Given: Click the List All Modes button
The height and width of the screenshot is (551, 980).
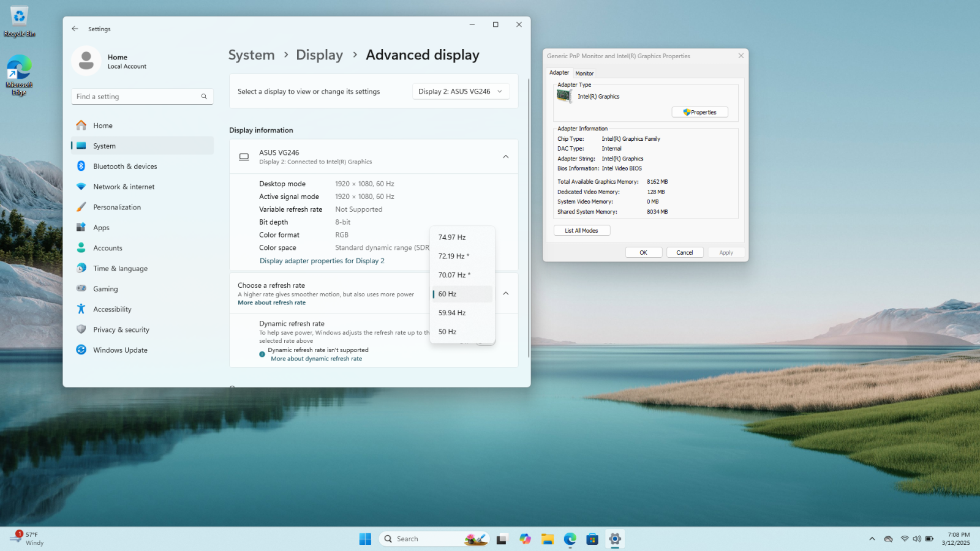Looking at the screenshot, I should [x=581, y=231].
